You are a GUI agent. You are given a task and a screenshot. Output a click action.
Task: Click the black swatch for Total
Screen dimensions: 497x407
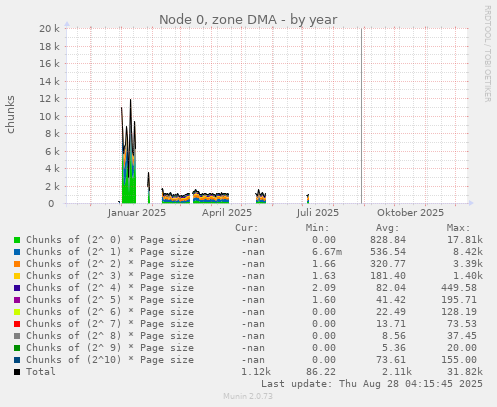(x=17, y=372)
